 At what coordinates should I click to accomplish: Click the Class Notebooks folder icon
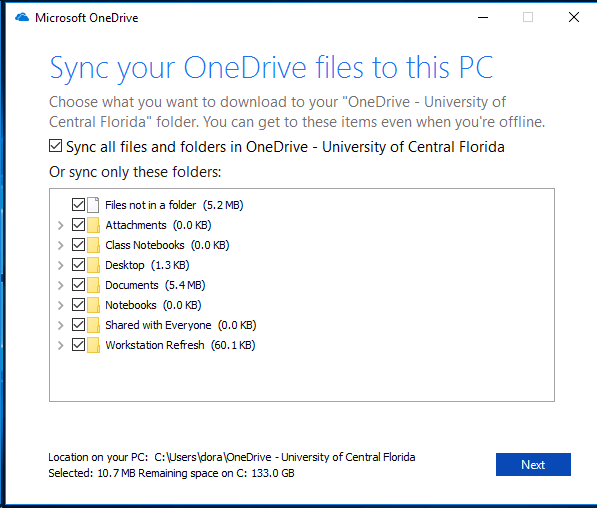93,245
